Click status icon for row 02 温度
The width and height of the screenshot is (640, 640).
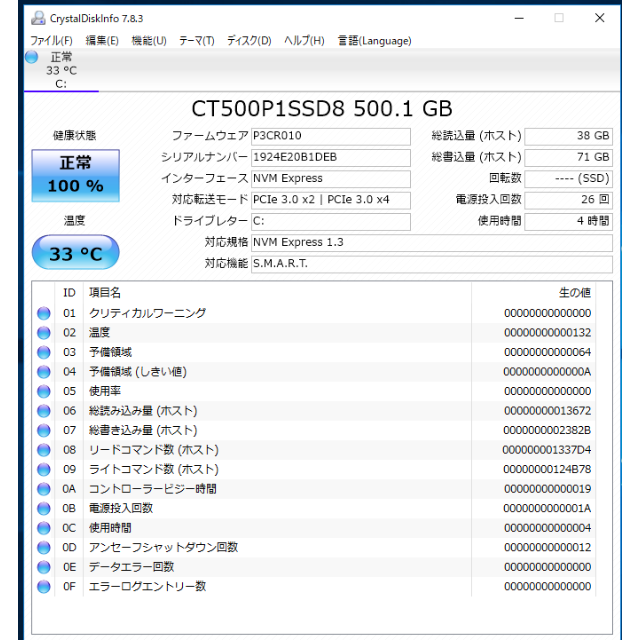44,333
